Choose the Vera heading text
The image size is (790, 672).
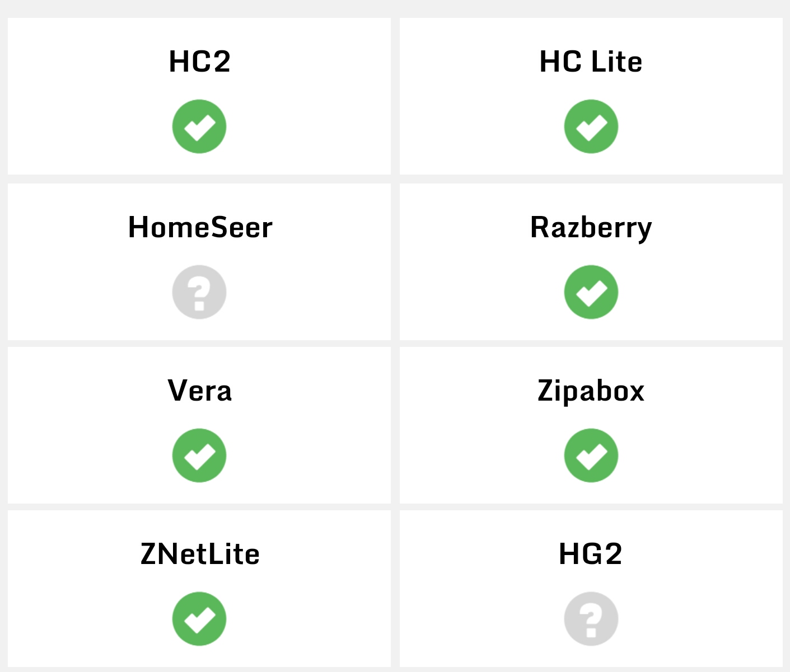(x=200, y=391)
